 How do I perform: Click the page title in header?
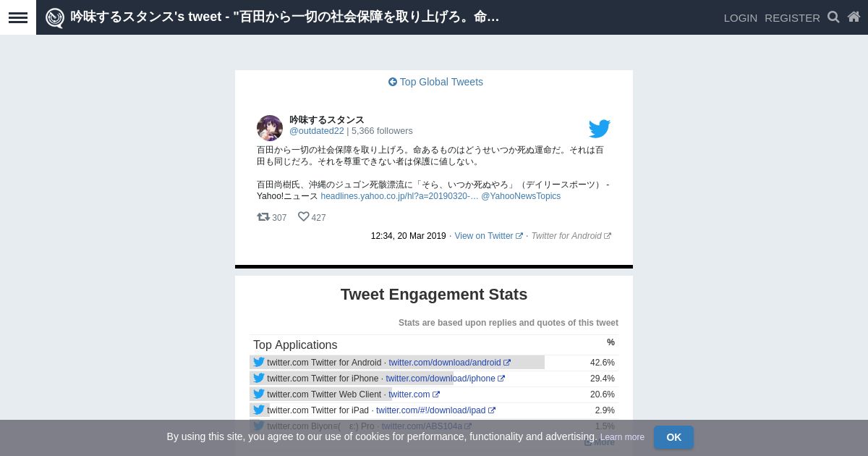(x=285, y=17)
